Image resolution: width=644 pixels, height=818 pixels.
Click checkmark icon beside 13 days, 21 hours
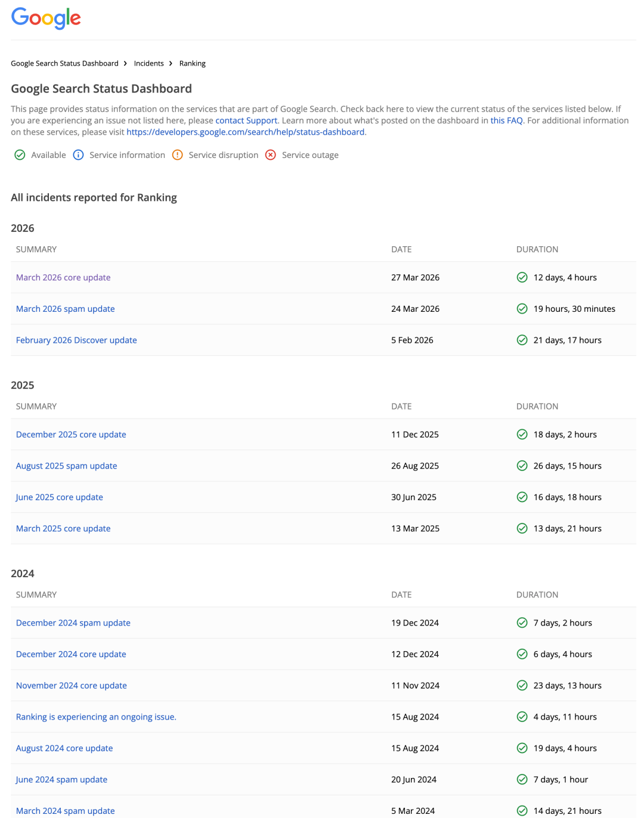522,528
